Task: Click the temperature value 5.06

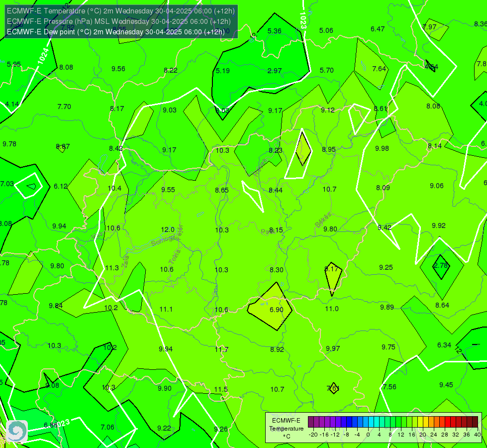Action: click(x=326, y=30)
